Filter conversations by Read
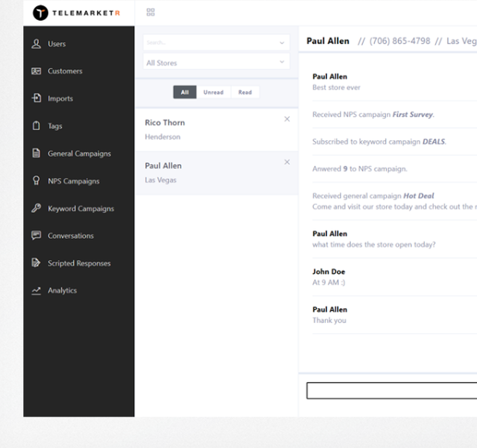Viewport: 477px width, 448px height. coord(245,92)
